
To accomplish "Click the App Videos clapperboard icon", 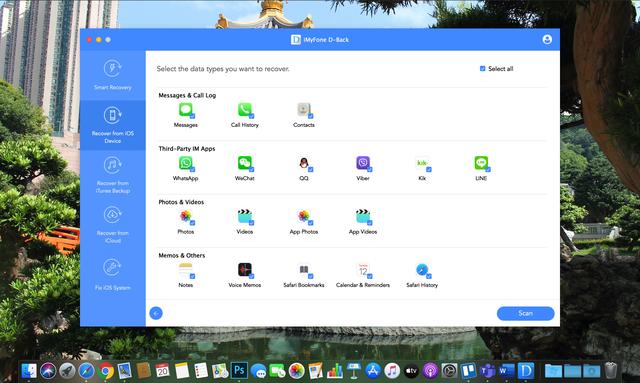I will click(x=363, y=216).
